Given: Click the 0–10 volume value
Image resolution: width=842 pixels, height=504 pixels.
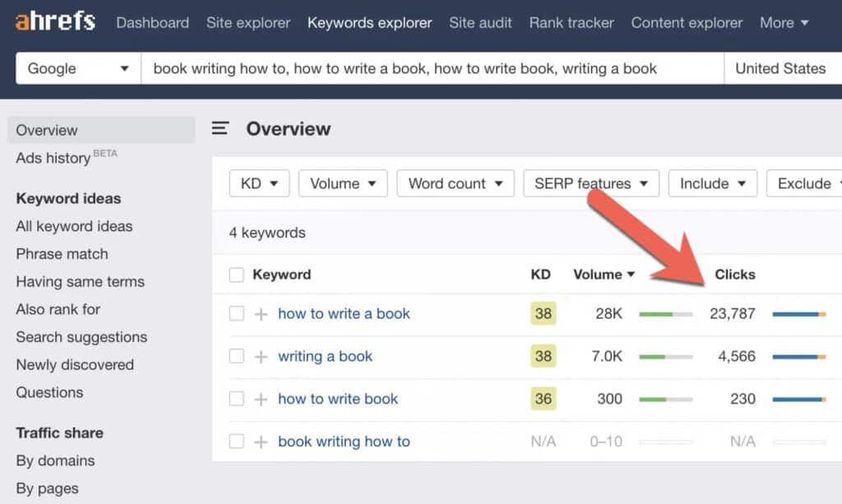Looking at the screenshot, I should (606, 442).
